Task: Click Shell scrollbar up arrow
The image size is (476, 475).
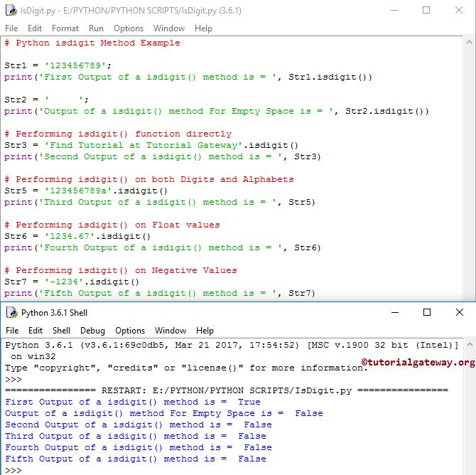Action: coord(470,344)
